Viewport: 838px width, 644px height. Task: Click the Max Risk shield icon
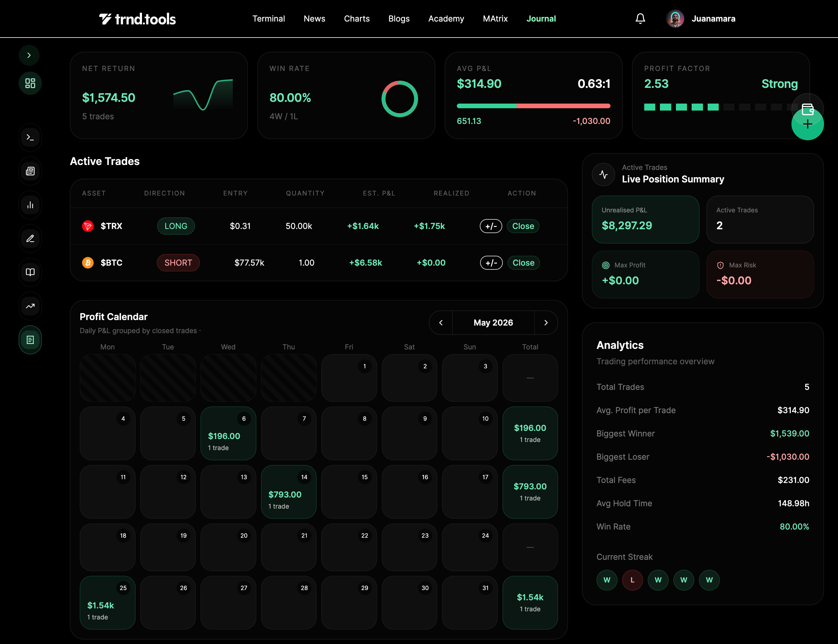click(x=720, y=265)
